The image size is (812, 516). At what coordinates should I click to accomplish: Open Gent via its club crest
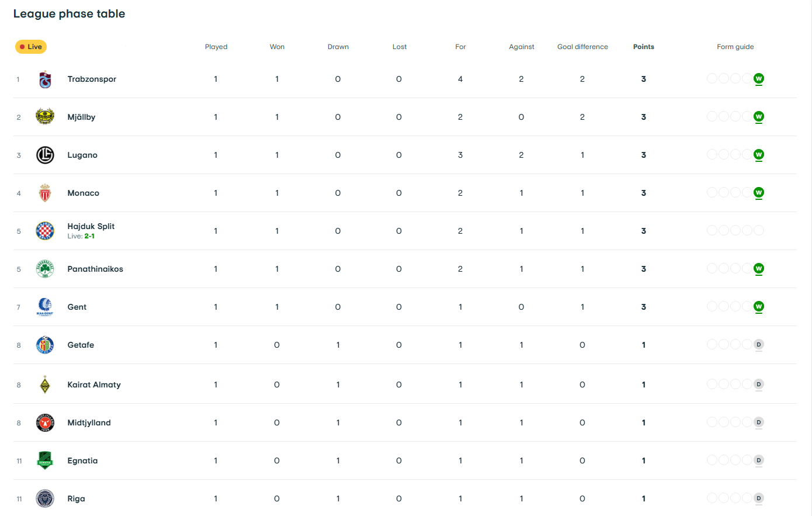[x=45, y=307]
